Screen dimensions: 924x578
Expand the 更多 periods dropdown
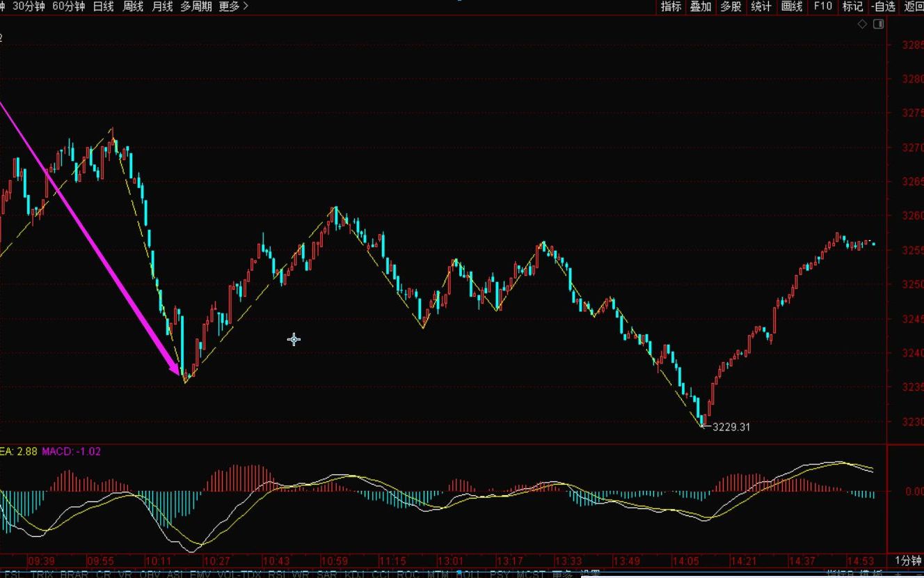coord(233,6)
